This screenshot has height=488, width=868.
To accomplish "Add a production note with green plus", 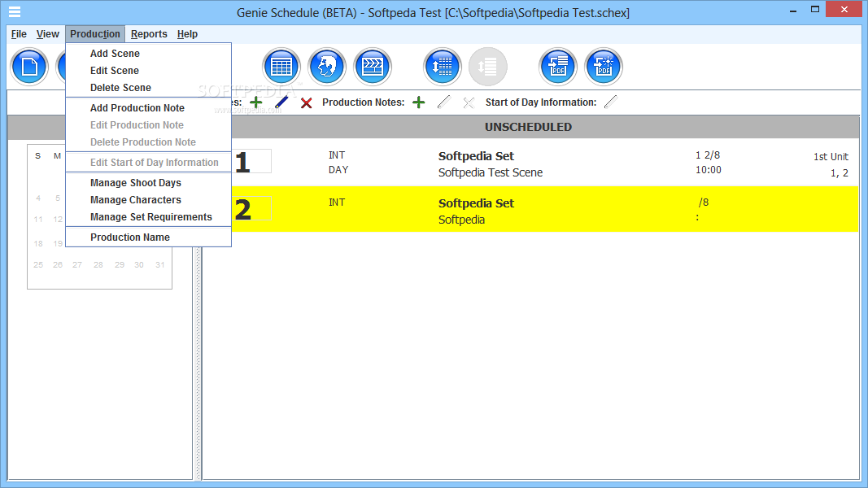I will point(419,102).
